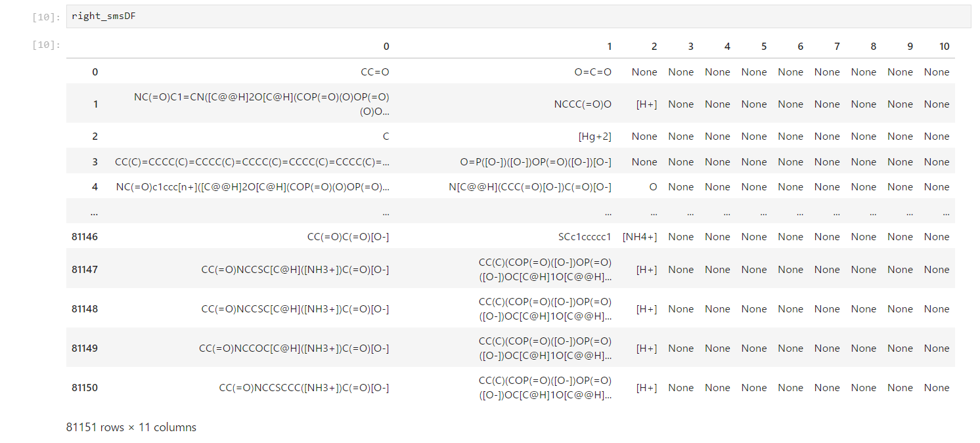Click the '81151 rows × 11 columns' summary text
980x443 pixels.
(x=131, y=427)
